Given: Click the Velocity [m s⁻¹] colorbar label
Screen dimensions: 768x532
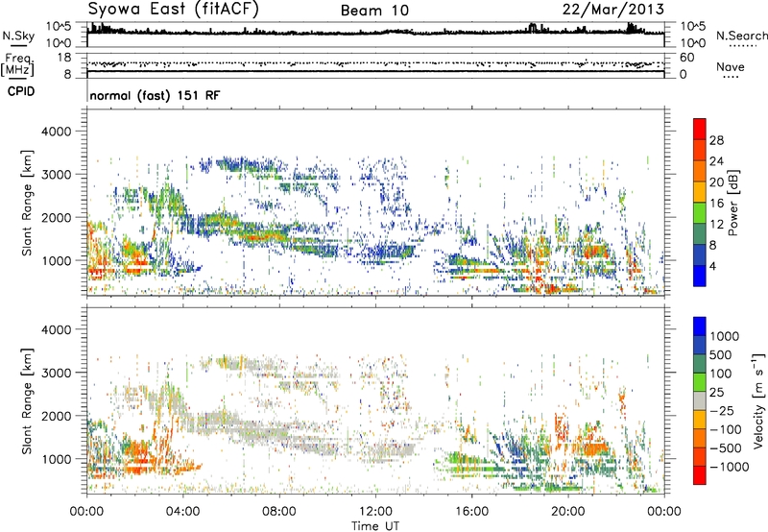Looking at the screenshot, I should [x=758, y=400].
